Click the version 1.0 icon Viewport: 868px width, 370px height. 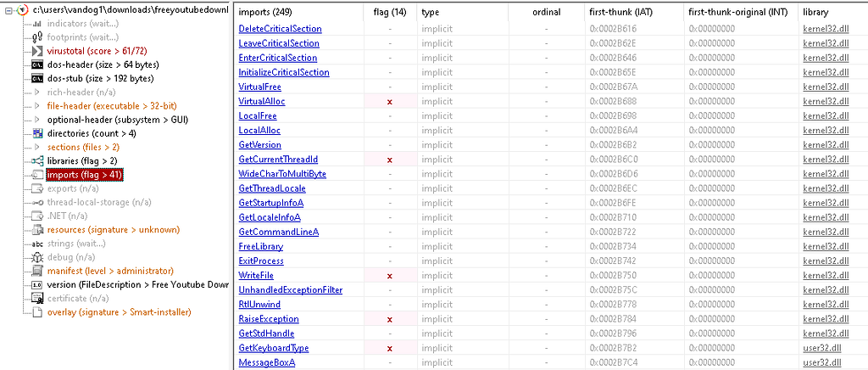[37, 284]
